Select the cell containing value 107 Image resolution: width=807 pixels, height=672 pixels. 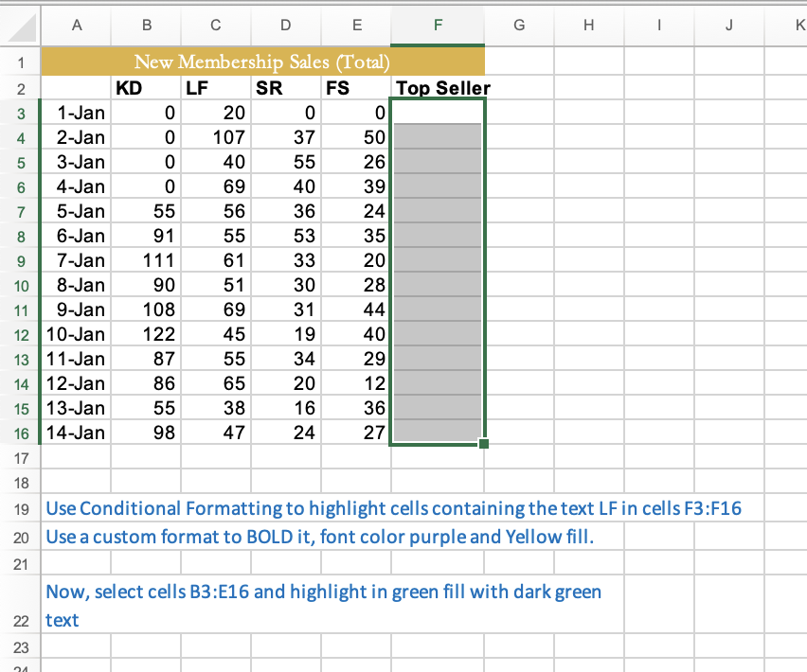point(215,136)
